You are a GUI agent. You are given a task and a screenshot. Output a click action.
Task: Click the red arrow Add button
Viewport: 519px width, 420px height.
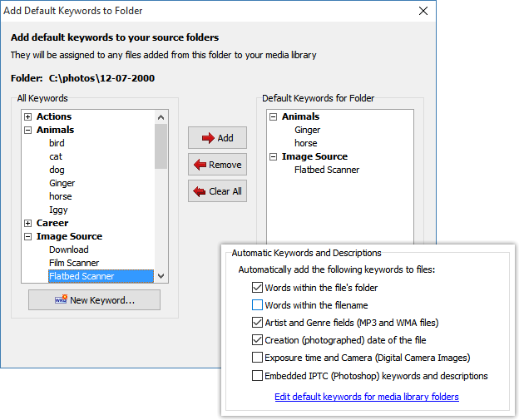(217, 138)
